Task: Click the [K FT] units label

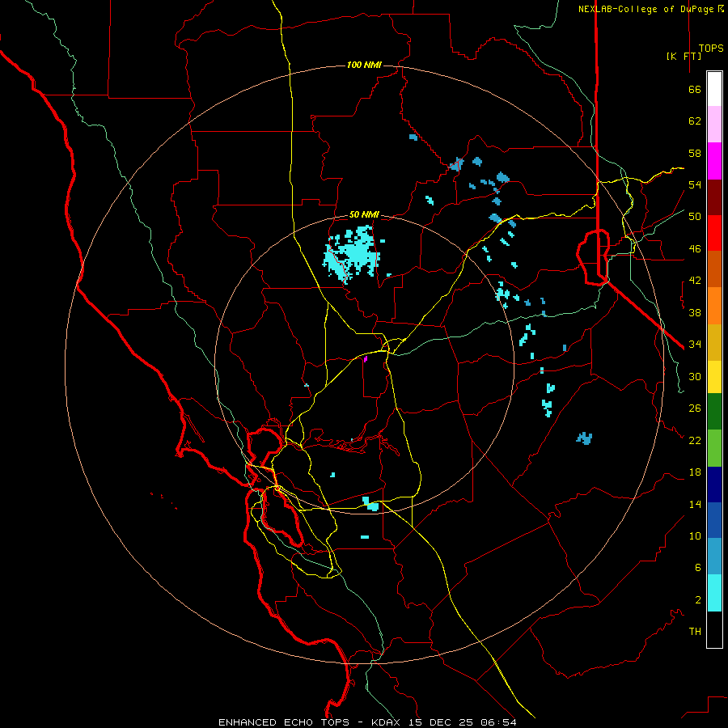Action: tap(684, 56)
